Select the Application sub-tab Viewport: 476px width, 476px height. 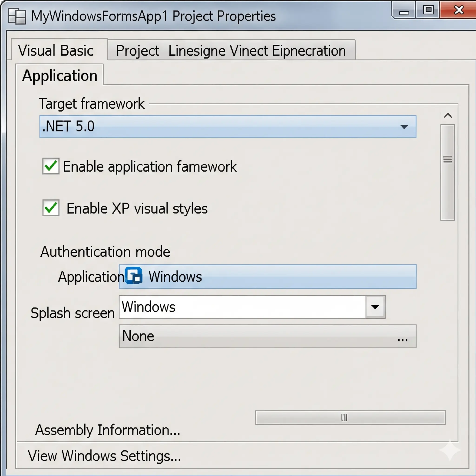click(60, 75)
